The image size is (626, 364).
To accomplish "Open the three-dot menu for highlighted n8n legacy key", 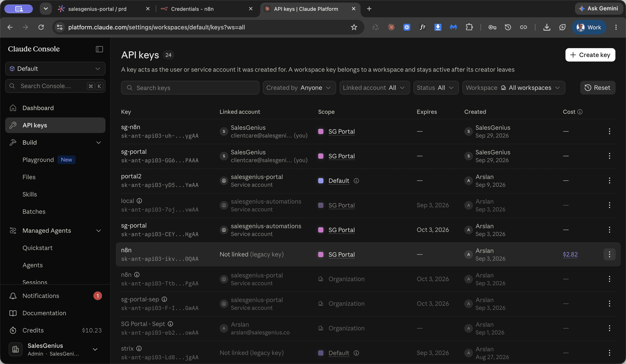I will [x=609, y=254].
